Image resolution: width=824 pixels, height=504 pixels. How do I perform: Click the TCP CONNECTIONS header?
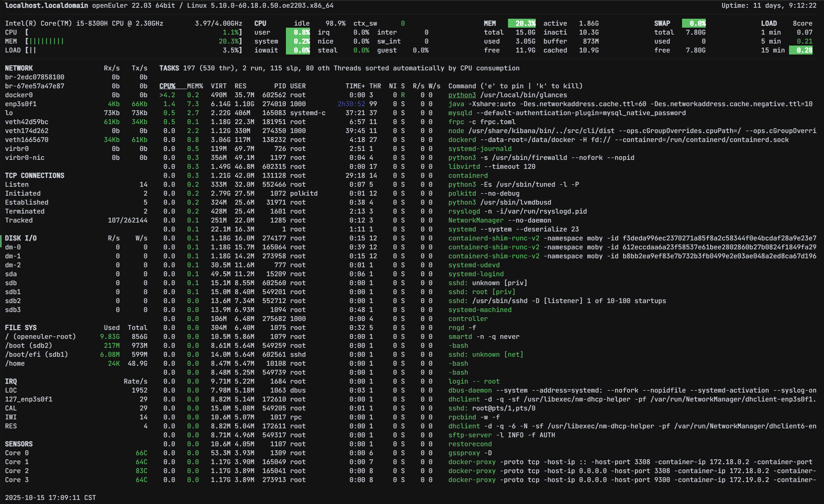[35, 175]
